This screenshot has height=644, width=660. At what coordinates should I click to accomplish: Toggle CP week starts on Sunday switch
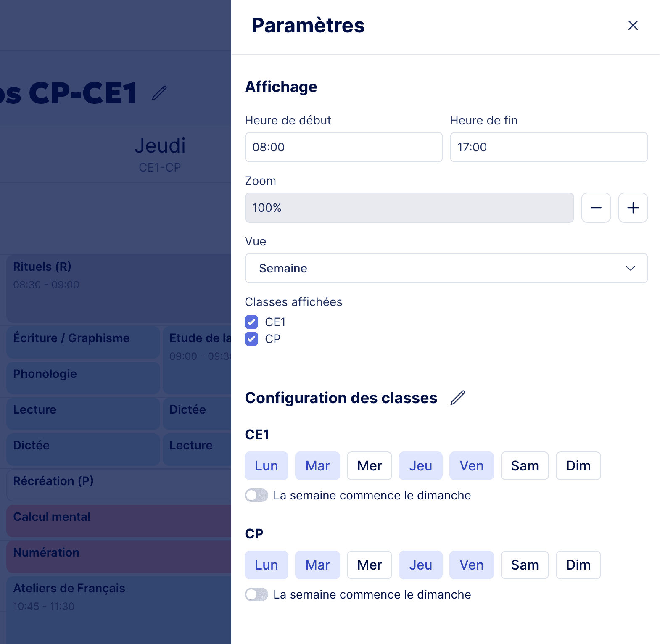pyautogui.click(x=256, y=594)
